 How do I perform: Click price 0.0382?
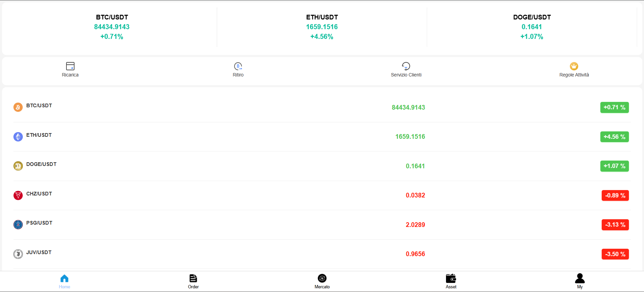[415, 195]
